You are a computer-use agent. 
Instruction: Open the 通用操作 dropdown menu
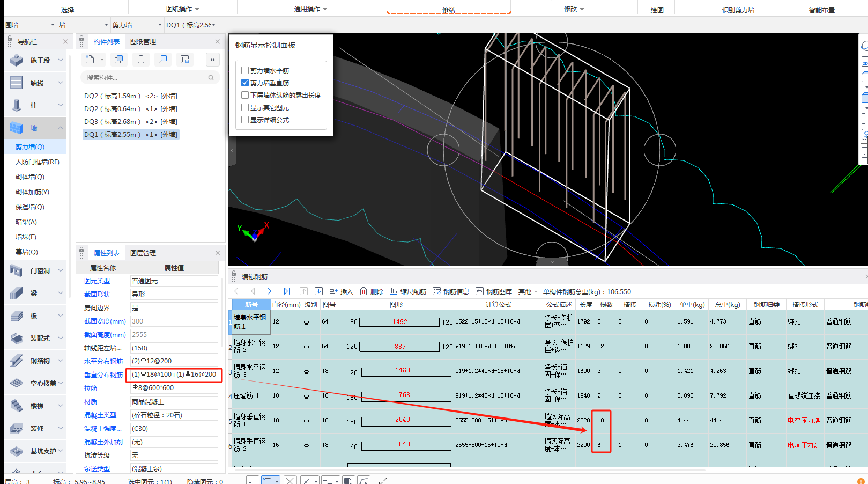310,9
